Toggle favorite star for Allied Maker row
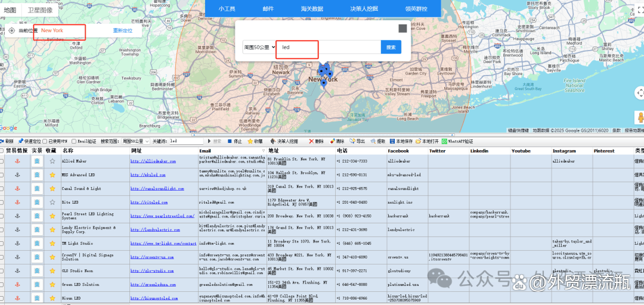644x305 pixels. (x=52, y=161)
